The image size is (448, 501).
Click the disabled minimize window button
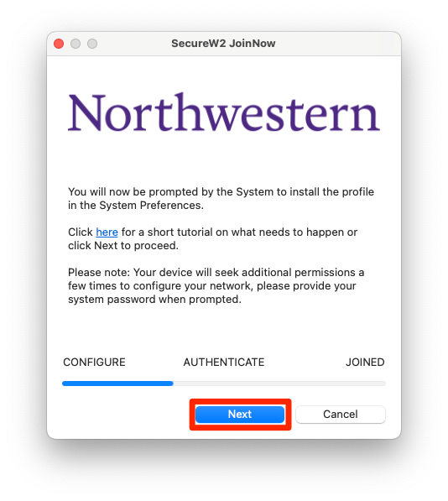click(x=76, y=44)
